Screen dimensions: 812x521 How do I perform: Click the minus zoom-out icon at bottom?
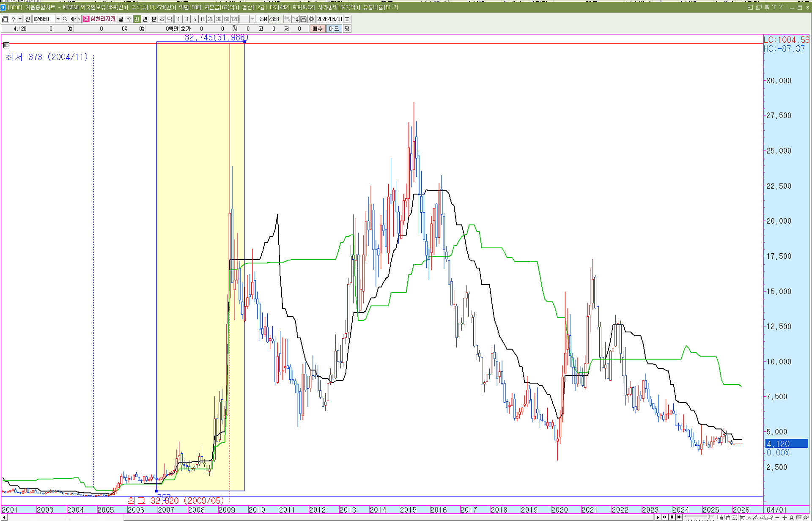point(778,518)
